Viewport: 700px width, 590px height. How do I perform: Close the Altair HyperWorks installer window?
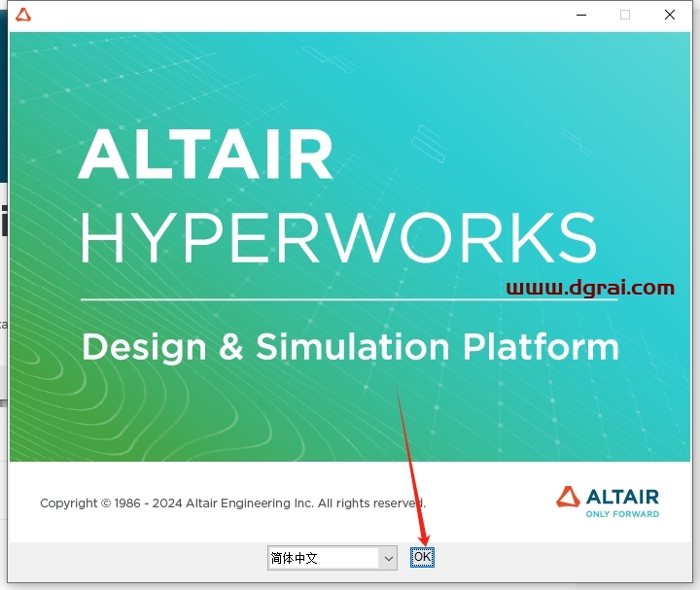pyautogui.click(x=670, y=15)
